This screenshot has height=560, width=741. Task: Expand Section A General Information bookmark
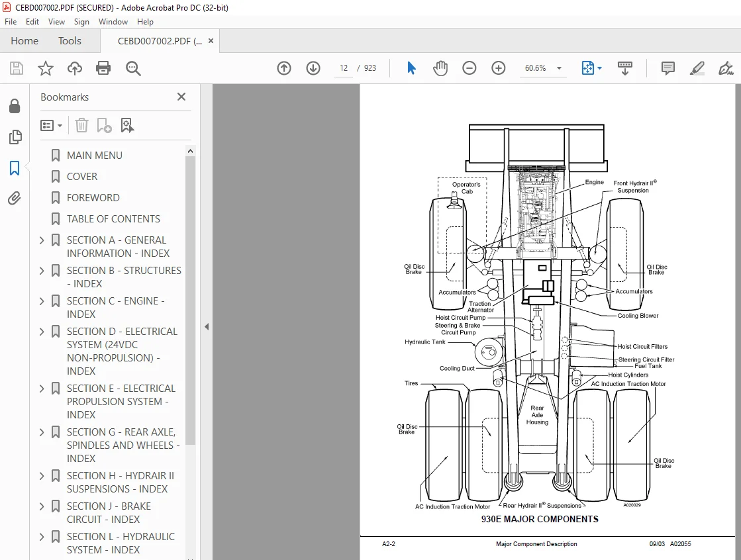tap(42, 240)
